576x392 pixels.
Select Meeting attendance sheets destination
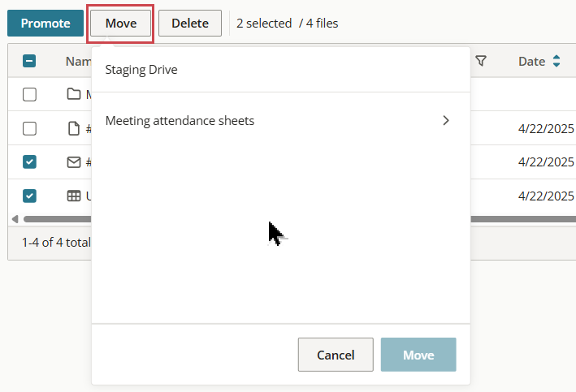click(281, 120)
